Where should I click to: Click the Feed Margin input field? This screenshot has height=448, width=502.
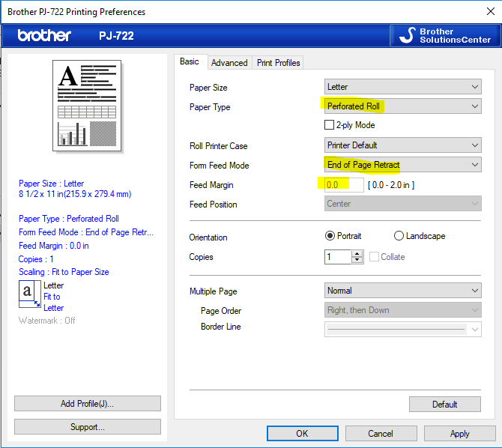click(344, 185)
